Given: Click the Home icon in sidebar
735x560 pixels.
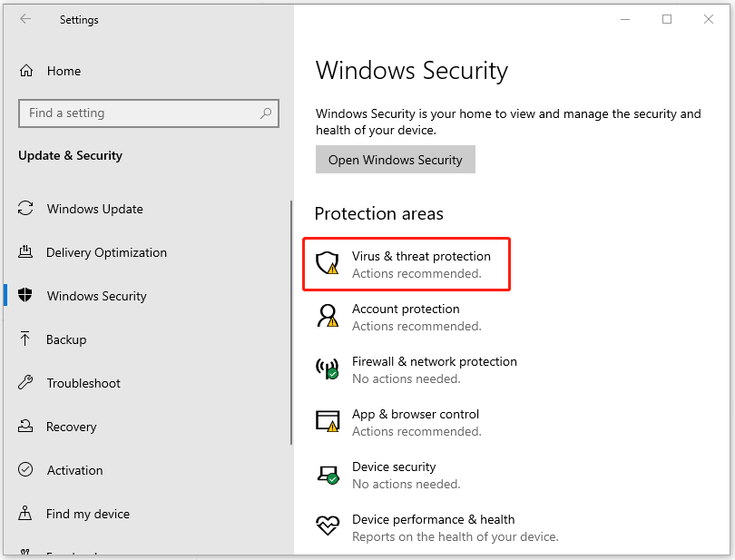Looking at the screenshot, I should click(26, 71).
